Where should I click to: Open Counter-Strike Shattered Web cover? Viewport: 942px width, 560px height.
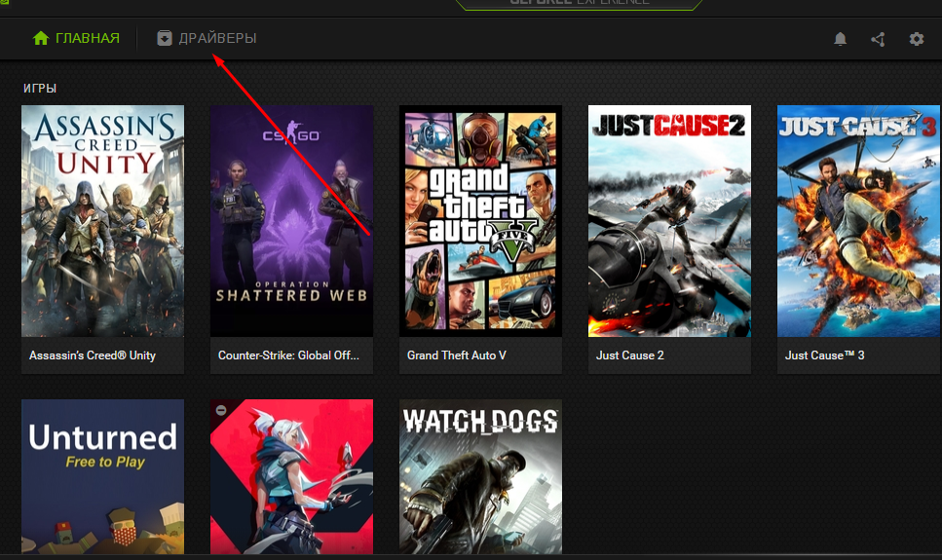(x=291, y=221)
